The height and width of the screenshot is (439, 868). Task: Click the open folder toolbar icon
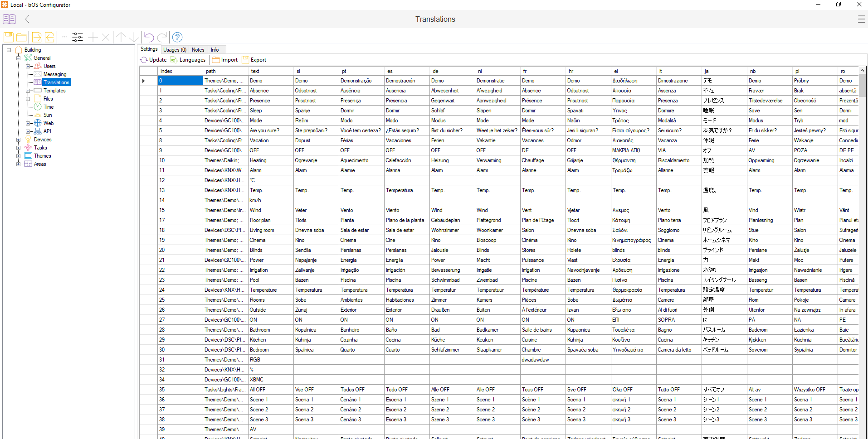pos(21,37)
